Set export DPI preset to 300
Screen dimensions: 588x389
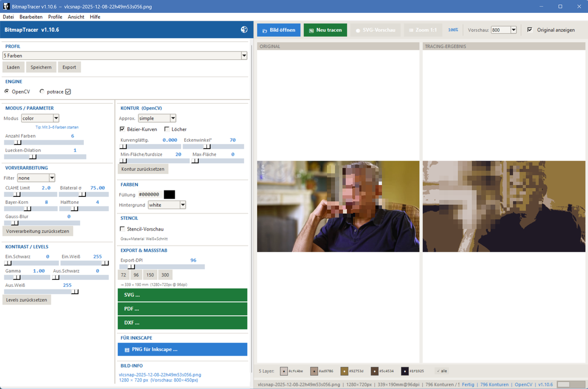coord(165,275)
